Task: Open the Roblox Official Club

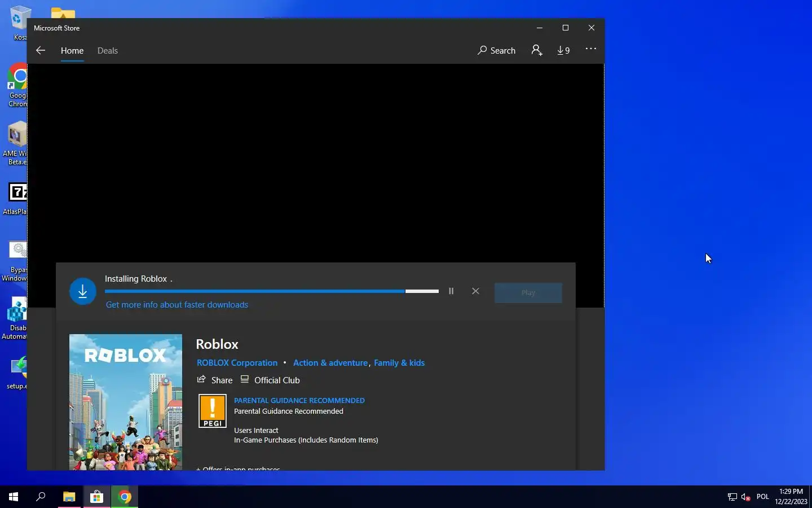Action: click(271, 380)
